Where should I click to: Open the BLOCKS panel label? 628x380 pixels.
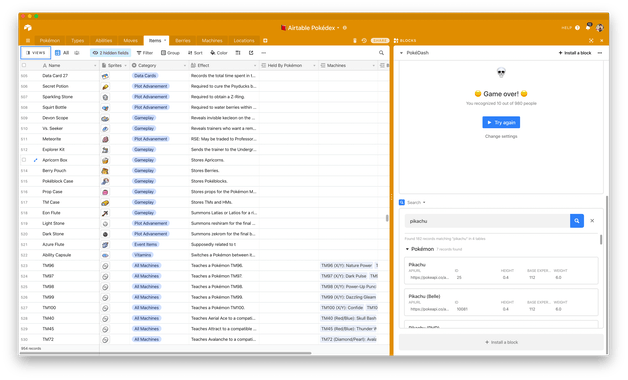pos(405,40)
